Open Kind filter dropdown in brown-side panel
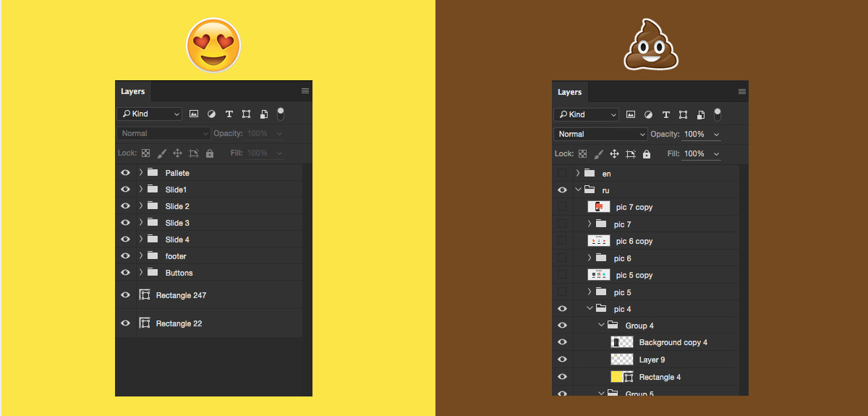The image size is (868, 416). (x=587, y=114)
